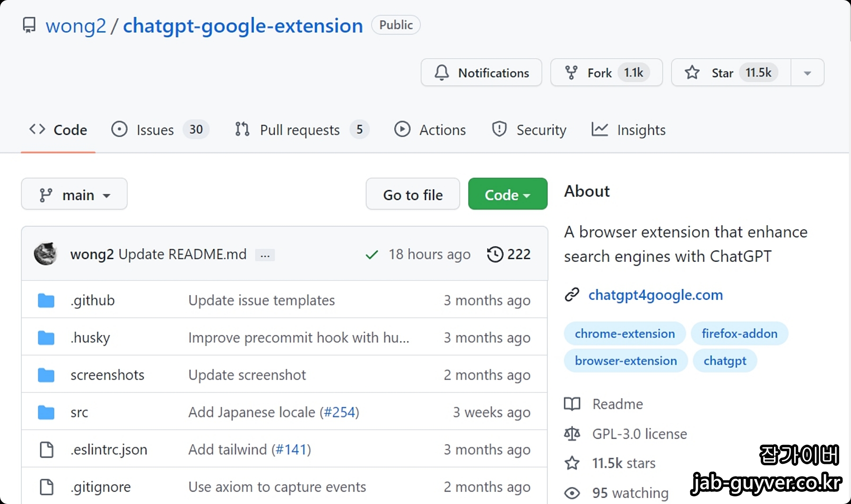Open the 11.5k stars link
This screenshot has height=504, width=851.
pos(624,463)
